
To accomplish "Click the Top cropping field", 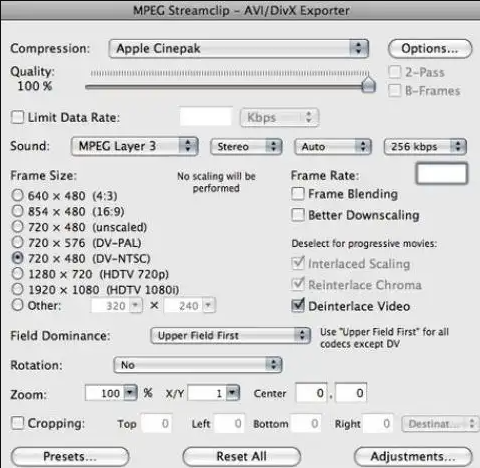I will (156, 423).
